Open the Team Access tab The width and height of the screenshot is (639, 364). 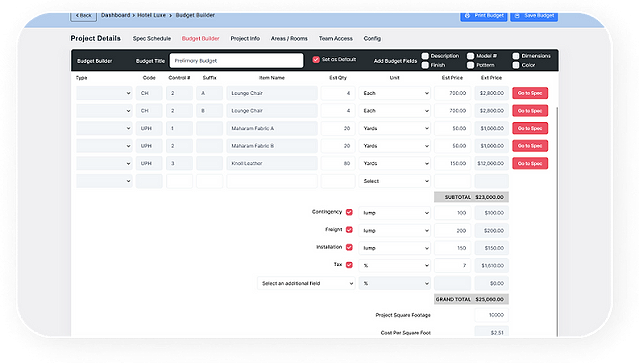coord(335,38)
